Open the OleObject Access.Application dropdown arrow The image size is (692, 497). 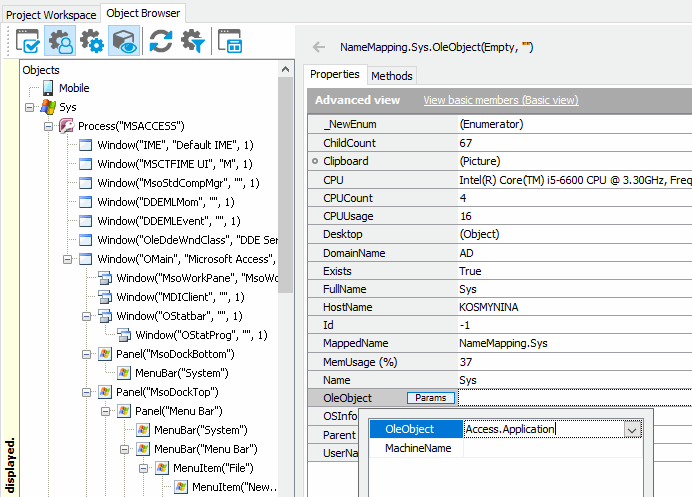click(x=631, y=429)
